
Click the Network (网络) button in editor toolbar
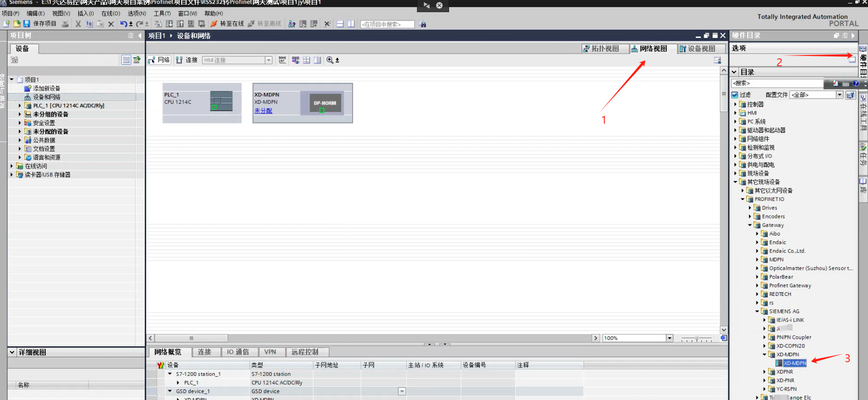159,60
